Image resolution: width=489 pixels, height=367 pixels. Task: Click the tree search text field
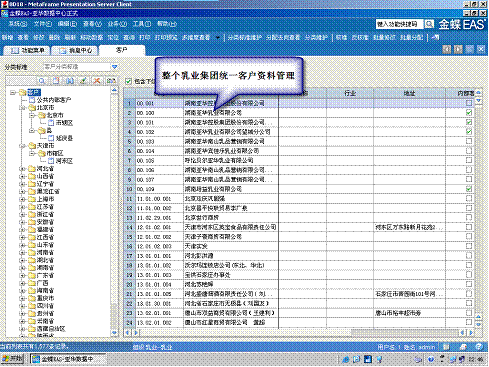click(21, 81)
